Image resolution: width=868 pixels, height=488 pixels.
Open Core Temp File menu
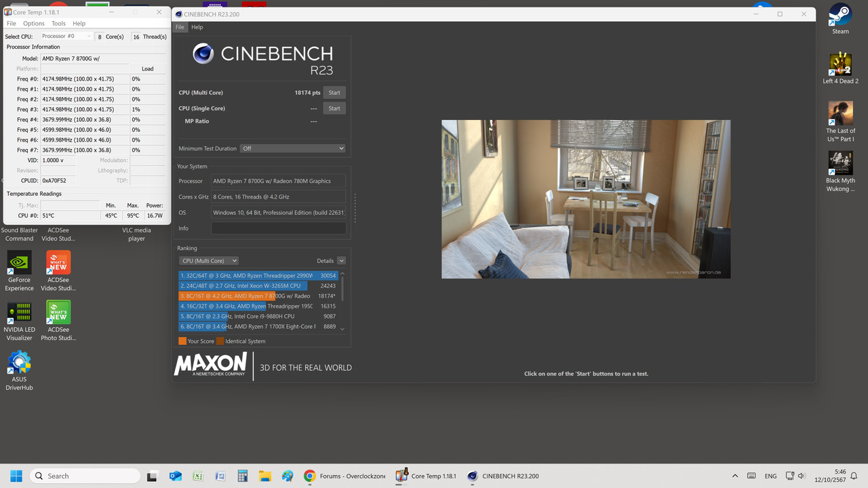pos(12,23)
